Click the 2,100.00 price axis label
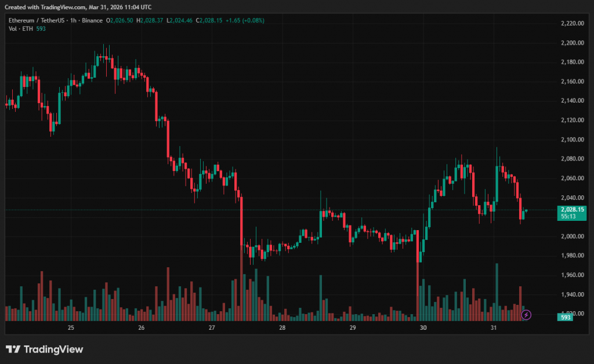Screen dimensions: 594x364 [x=571, y=139]
